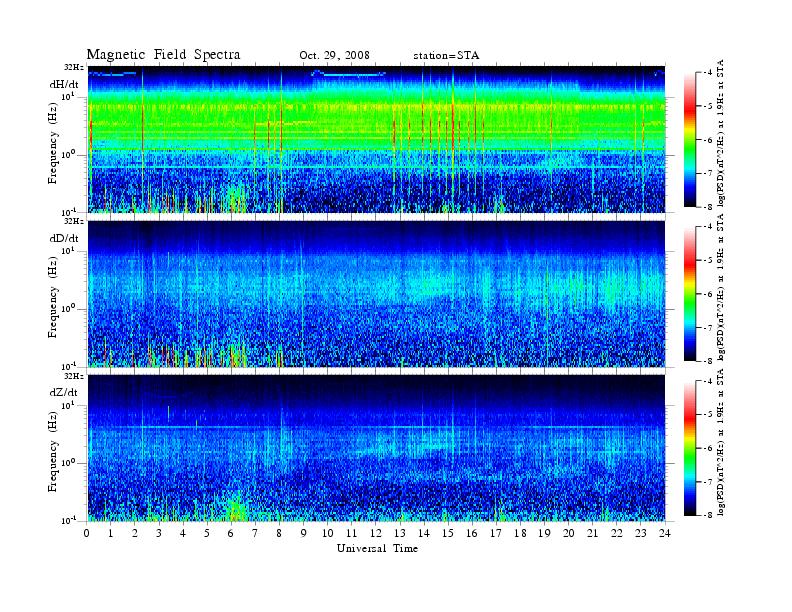This screenshot has width=792, height=612.
Task: Click the log(PSD) scale label beside dH/dt colorbar
Action: click(x=721, y=133)
